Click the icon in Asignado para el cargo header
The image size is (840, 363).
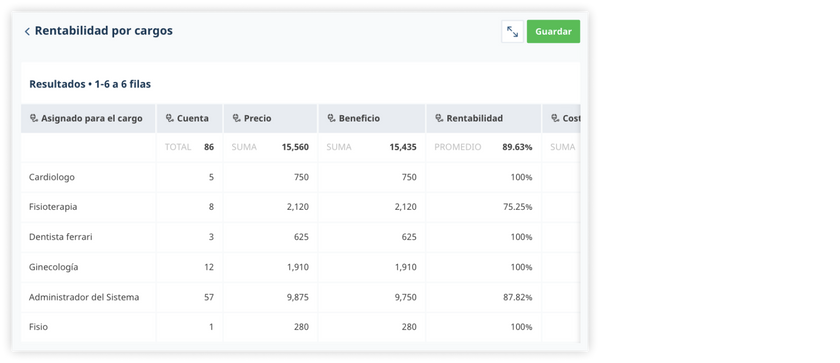click(34, 118)
